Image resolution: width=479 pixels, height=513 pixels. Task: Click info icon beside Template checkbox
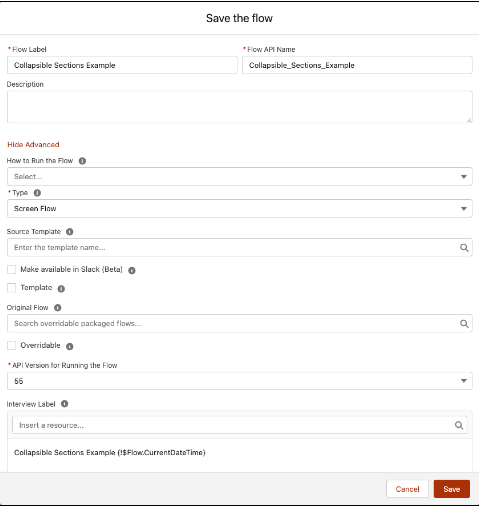point(61,289)
